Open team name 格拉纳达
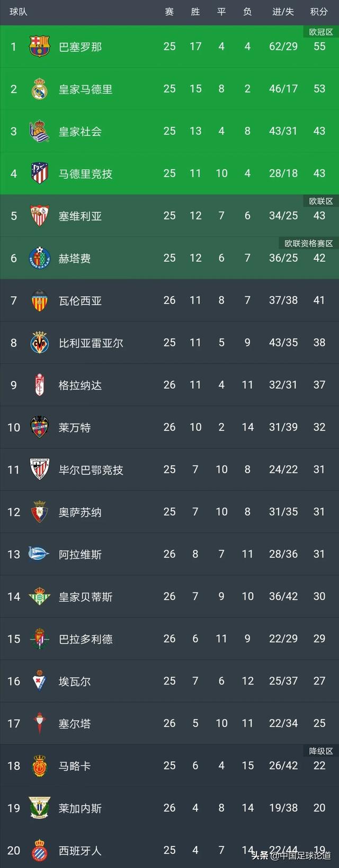This screenshot has height=868, width=339. click(x=80, y=385)
